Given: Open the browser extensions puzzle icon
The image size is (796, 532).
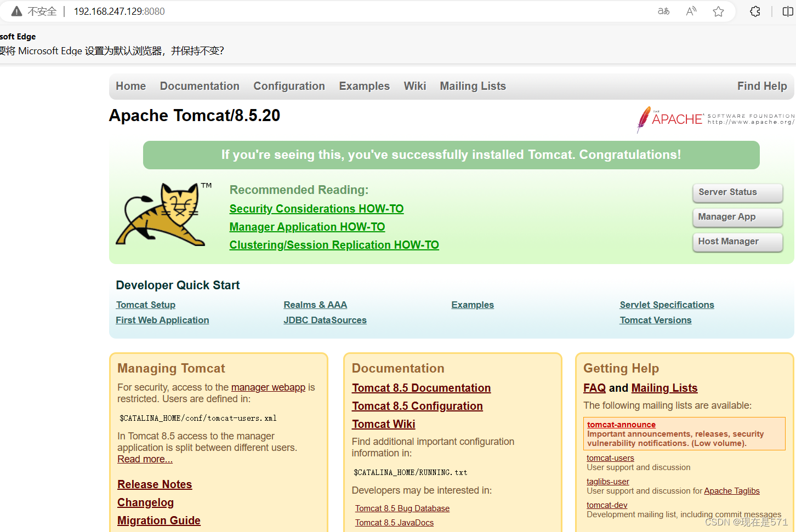Looking at the screenshot, I should pos(755,11).
